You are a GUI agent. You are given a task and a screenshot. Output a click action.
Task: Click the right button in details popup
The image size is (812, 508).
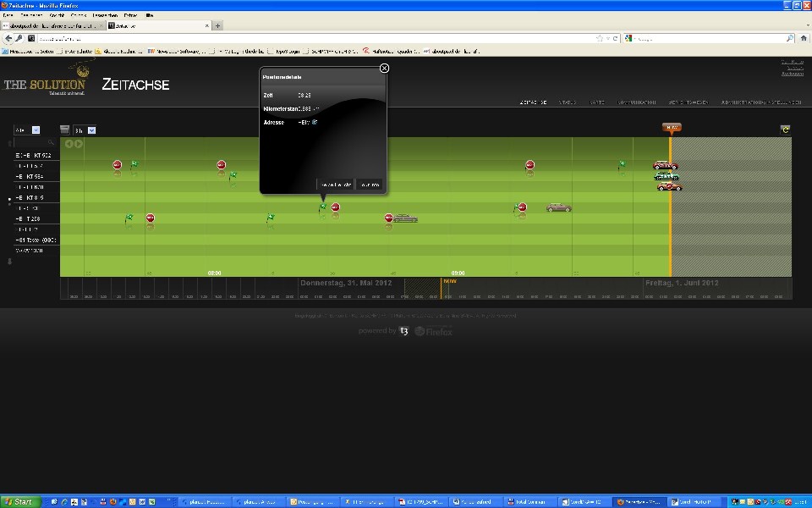coord(369,184)
